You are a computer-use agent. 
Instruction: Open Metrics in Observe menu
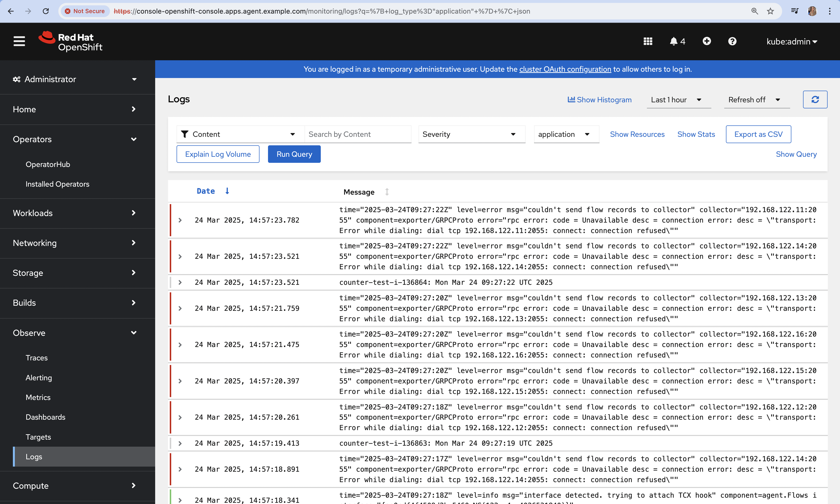[x=38, y=397]
